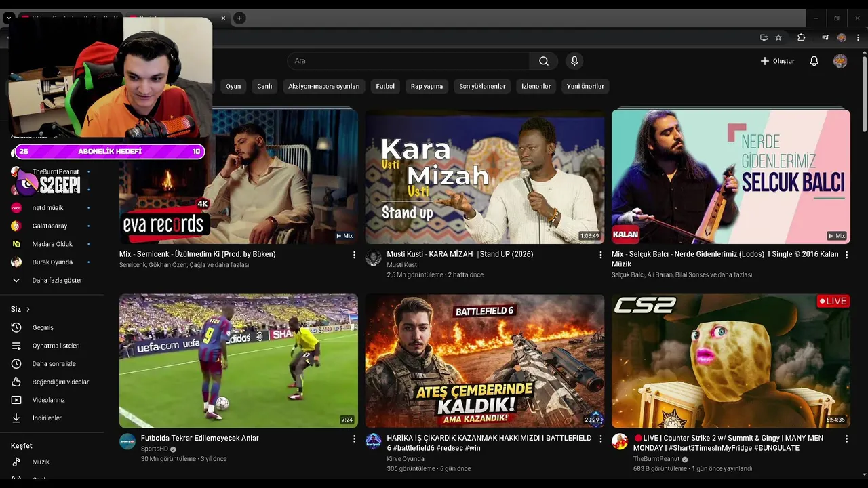The width and height of the screenshot is (868, 488).
Task: Open Madara Olduk subscription
Action: [52, 244]
